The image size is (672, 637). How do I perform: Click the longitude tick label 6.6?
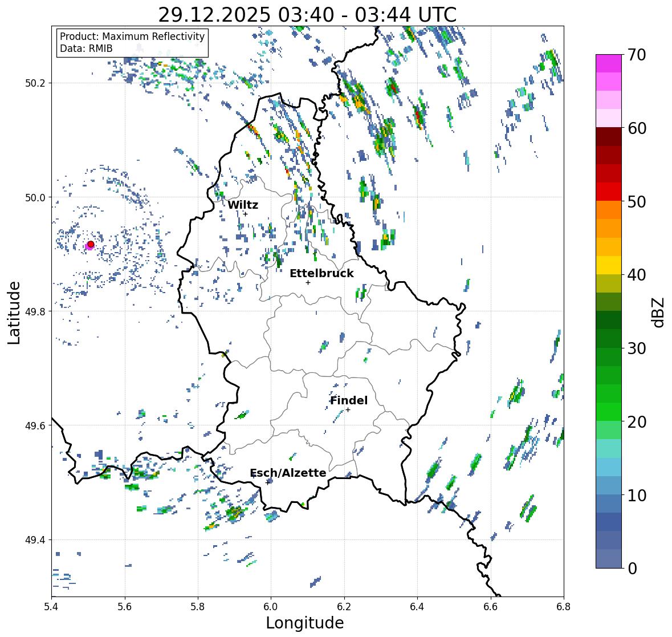tap(491, 607)
